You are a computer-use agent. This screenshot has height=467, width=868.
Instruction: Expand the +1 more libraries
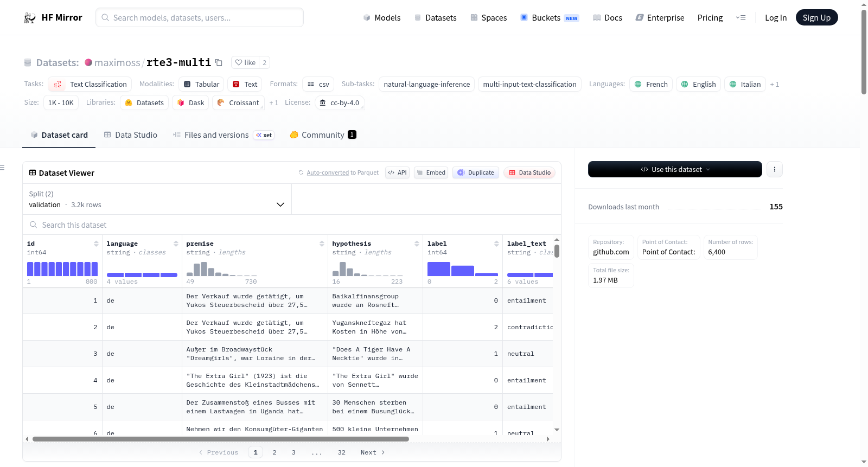[273, 103]
